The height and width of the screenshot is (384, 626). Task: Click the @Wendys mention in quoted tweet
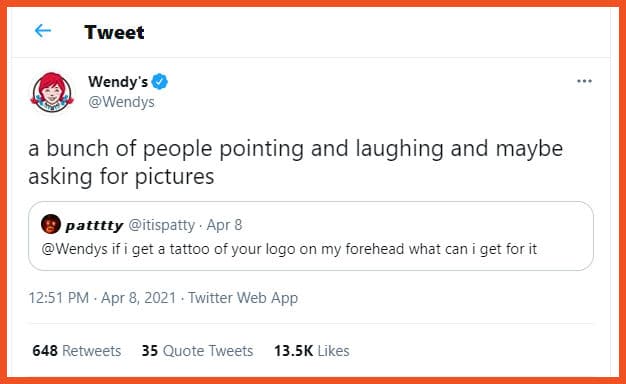[75, 249]
